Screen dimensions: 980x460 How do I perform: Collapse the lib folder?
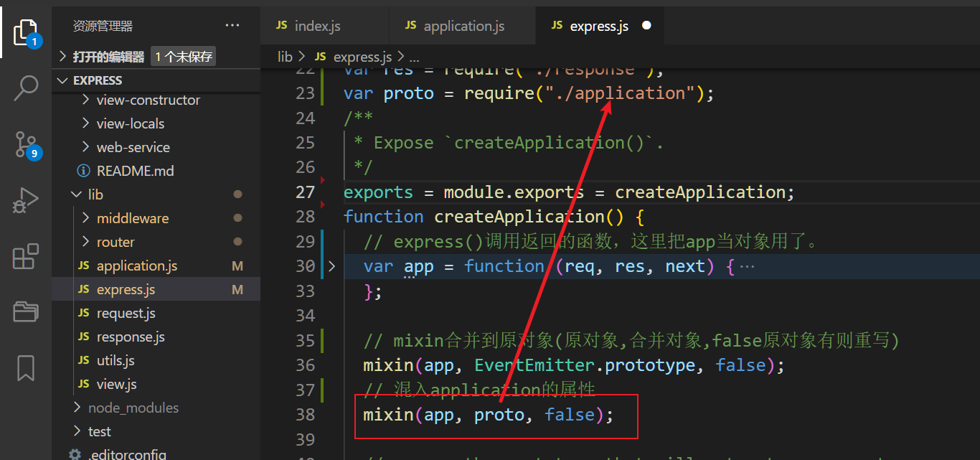[x=95, y=194]
